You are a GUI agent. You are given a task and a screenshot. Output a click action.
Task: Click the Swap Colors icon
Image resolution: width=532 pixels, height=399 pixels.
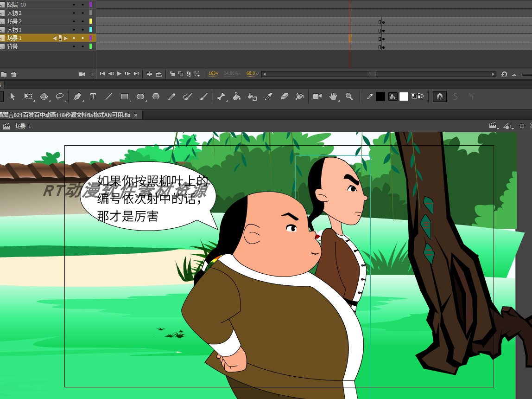[x=421, y=96]
